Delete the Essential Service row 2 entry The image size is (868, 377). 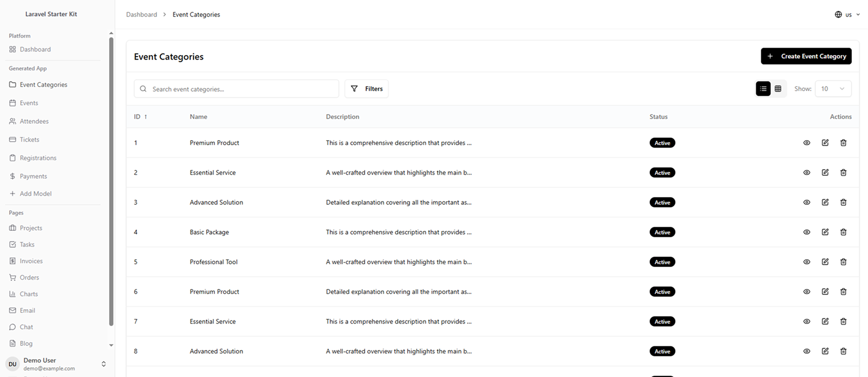click(843, 173)
